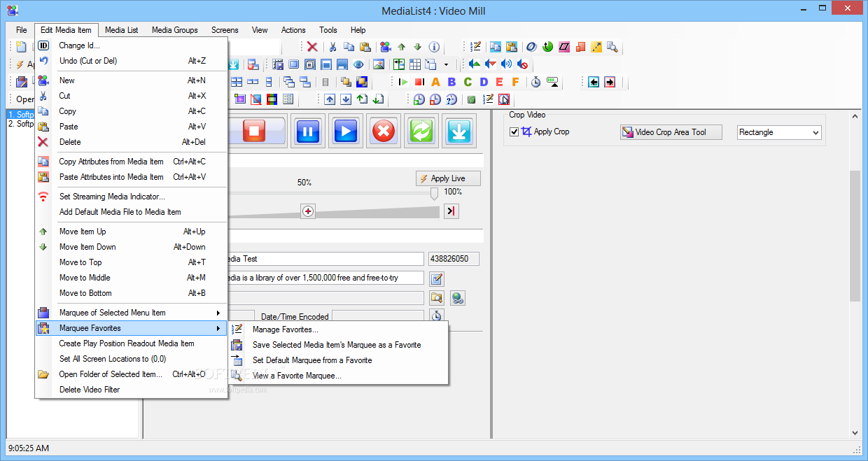868x461 pixels.
Task: Click the small green play toolbar icon
Action: pos(403,82)
